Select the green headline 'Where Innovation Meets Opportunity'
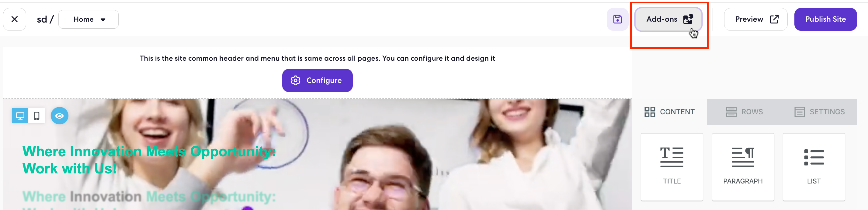The width and height of the screenshot is (868, 210). tap(149, 160)
